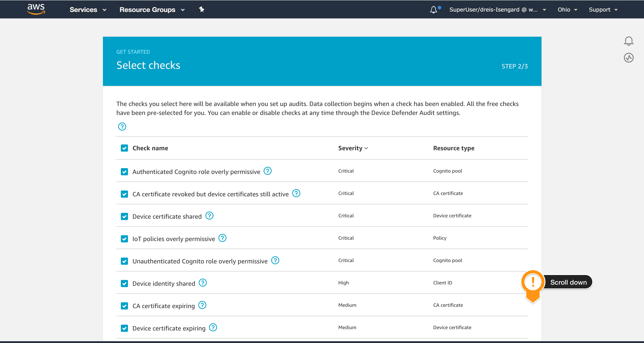This screenshot has width=644, height=343.
Task: Click 'CA certificate' type in CA certificate expiring row
Action: tap(448, 305)
